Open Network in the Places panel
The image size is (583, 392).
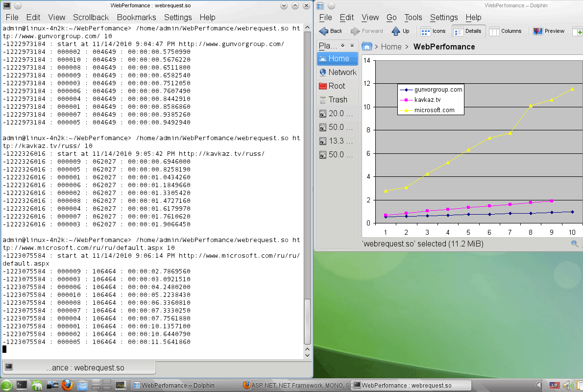pyautogui.click(x=338, y=72)
